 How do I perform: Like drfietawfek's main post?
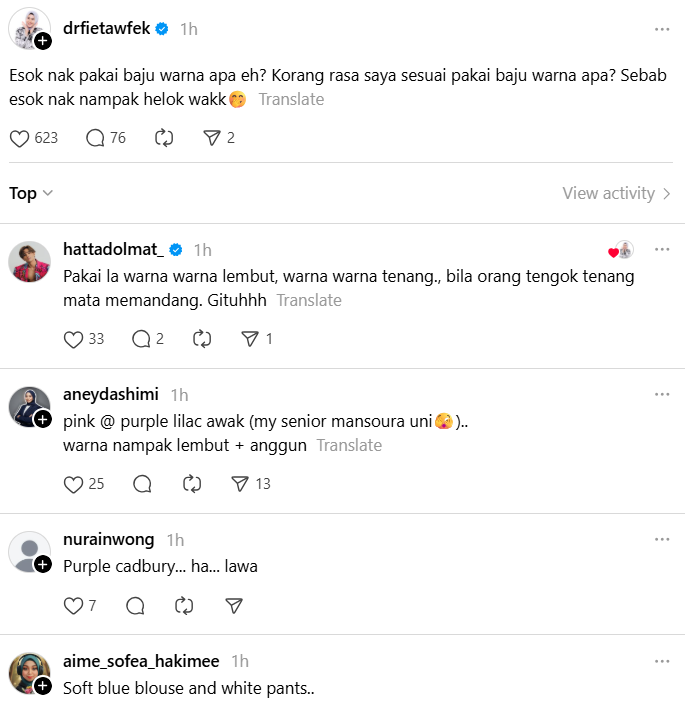(x=20, y=138)
